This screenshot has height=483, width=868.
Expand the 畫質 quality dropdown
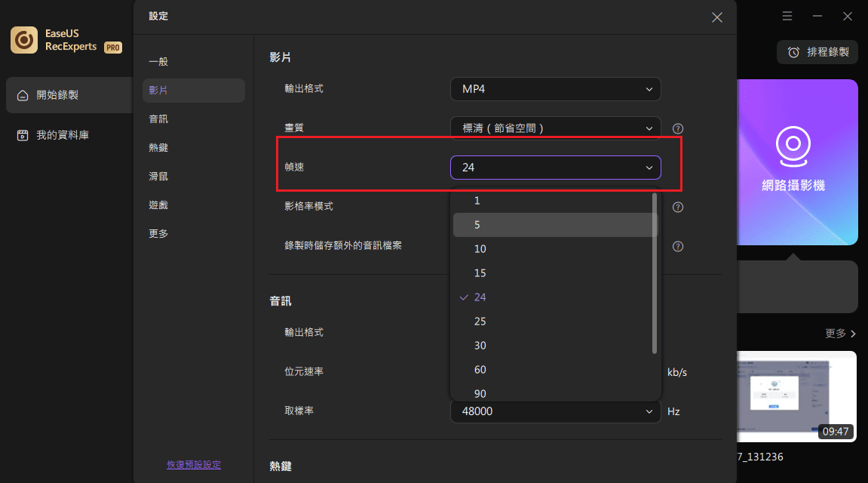coord(555,128)
